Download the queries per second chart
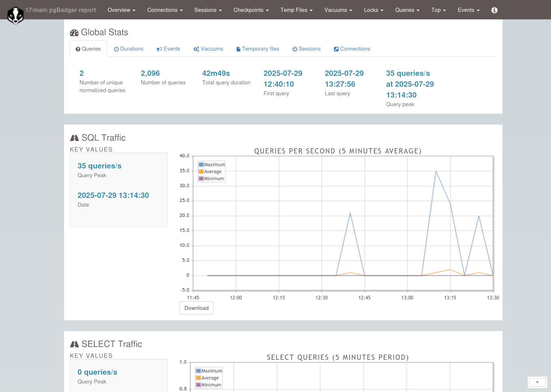The height and width of the screenshot is (392, 551). click(x=196, y=308)
